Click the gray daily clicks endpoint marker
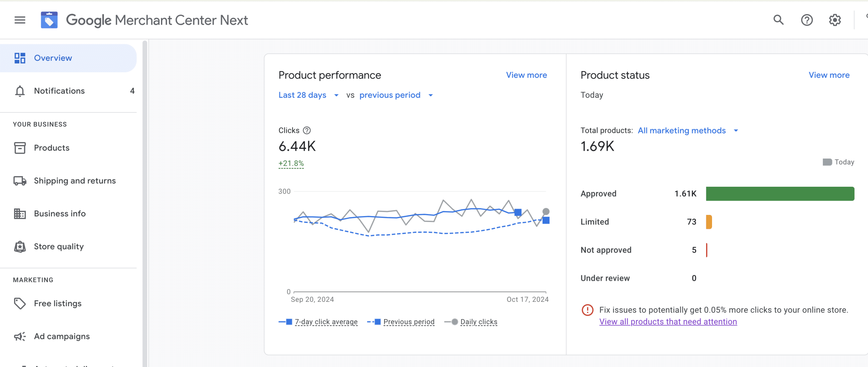This screenshot has width=868, height=367. pos(546,212)
